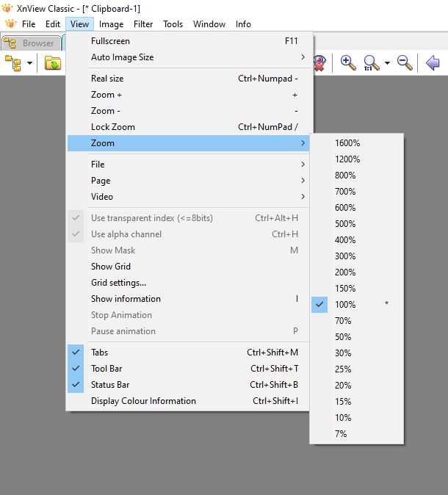Toggle Display Colour Information

pos(189,401)
